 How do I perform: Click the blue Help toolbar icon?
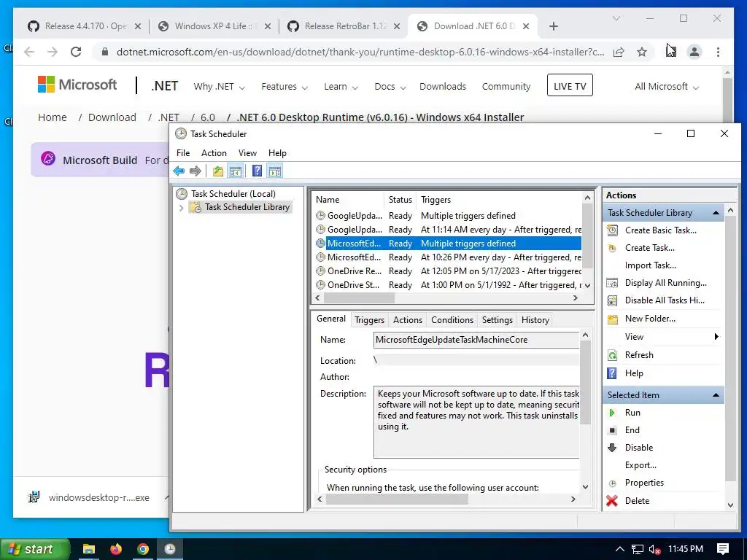click(257, 171)
